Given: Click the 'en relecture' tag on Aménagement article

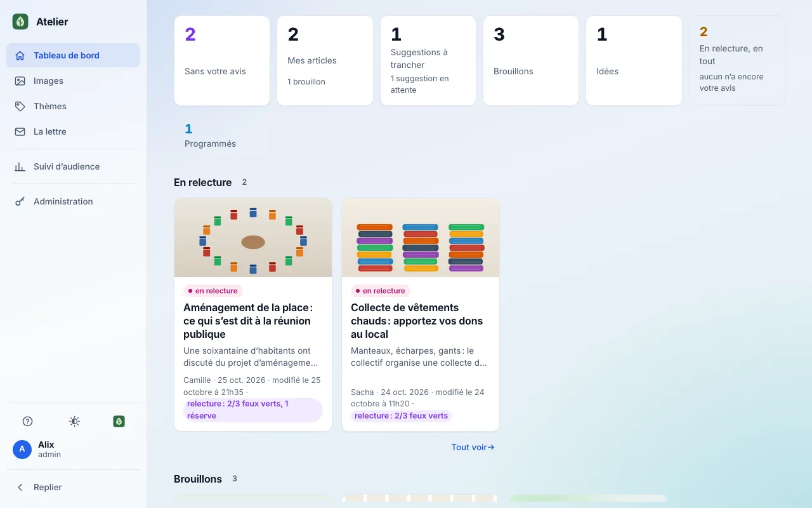Looking at the screenshot, I should click(x=213, y=291).
